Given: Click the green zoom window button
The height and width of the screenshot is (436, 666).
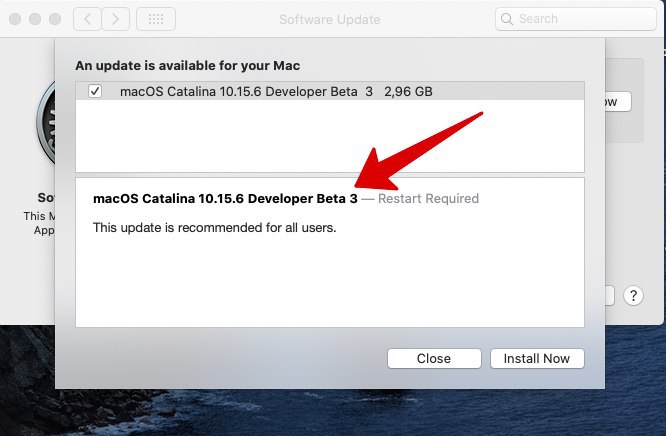Looking at the screenshot, I should 55,19.
